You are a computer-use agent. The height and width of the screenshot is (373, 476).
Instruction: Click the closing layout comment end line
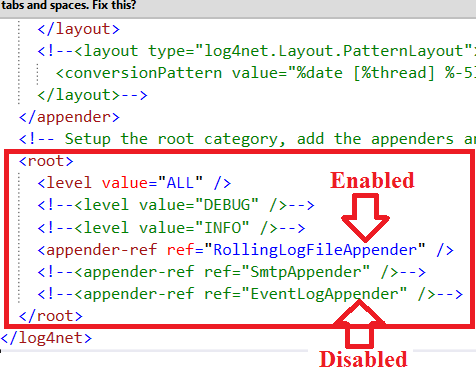click(92, 95)
